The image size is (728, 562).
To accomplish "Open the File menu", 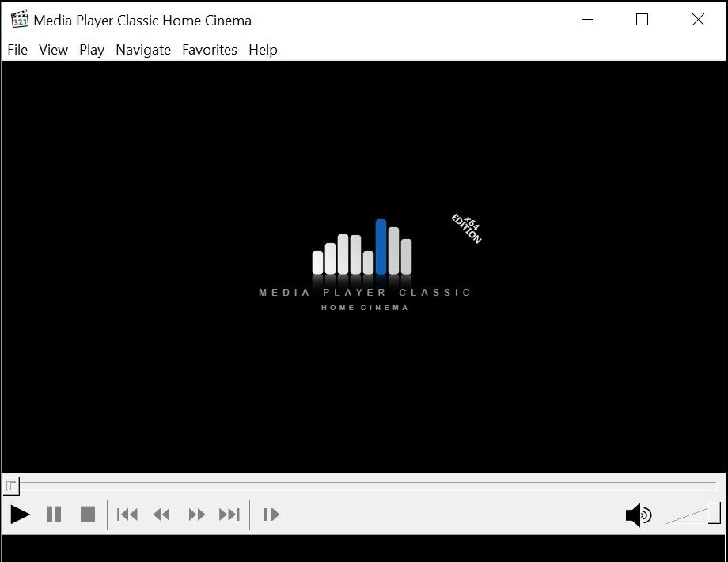I will point(17,50).
